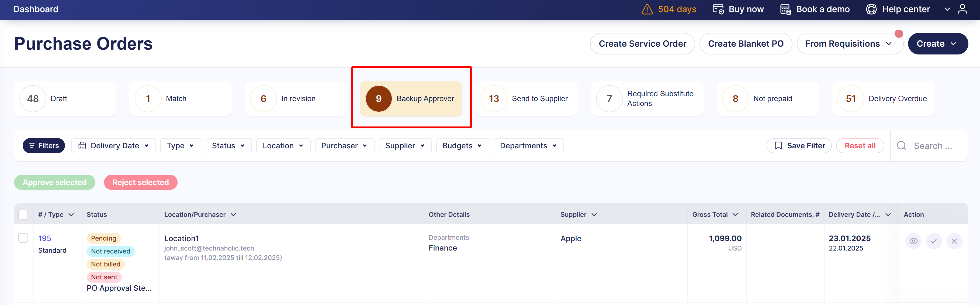Viewport: 980px width, 305px height.
Task: Select the Not prepaid status card
Action: click(768, 99)
